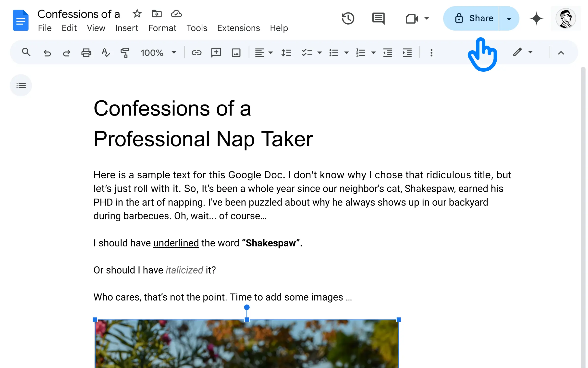Open the 100% zoom dropdown
Screen dimensions: 588x368
[159, 53]
